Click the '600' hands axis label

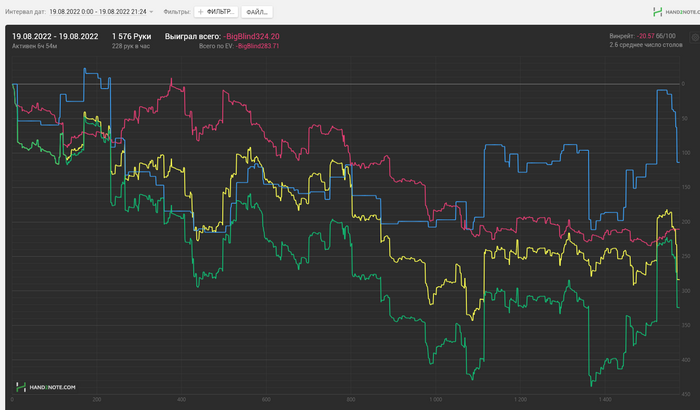(266, 399)
